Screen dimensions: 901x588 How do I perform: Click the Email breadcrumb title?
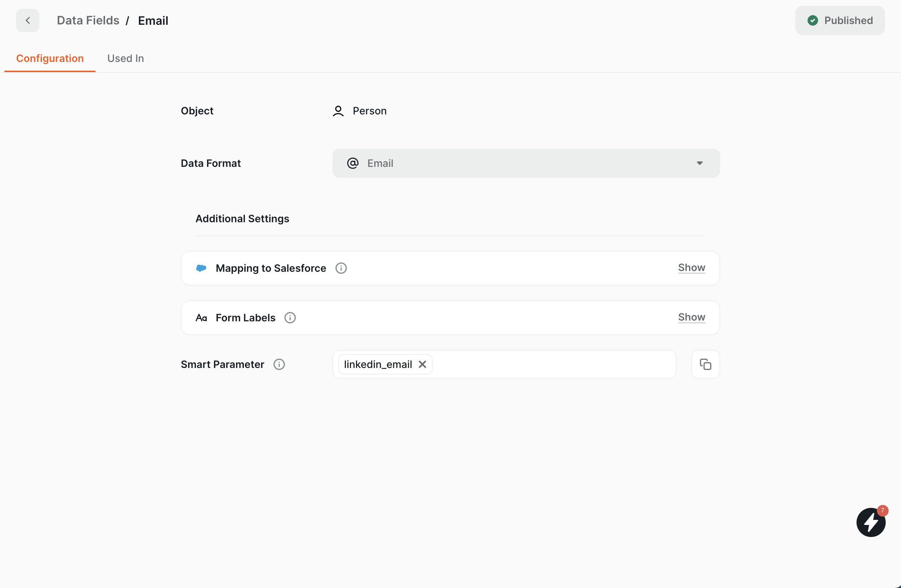(153, 20)
